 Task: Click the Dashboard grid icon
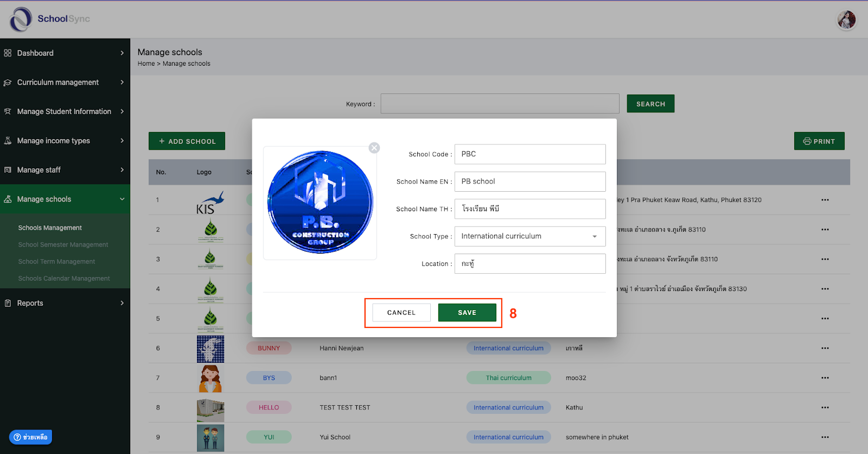(x=8, y=53)
